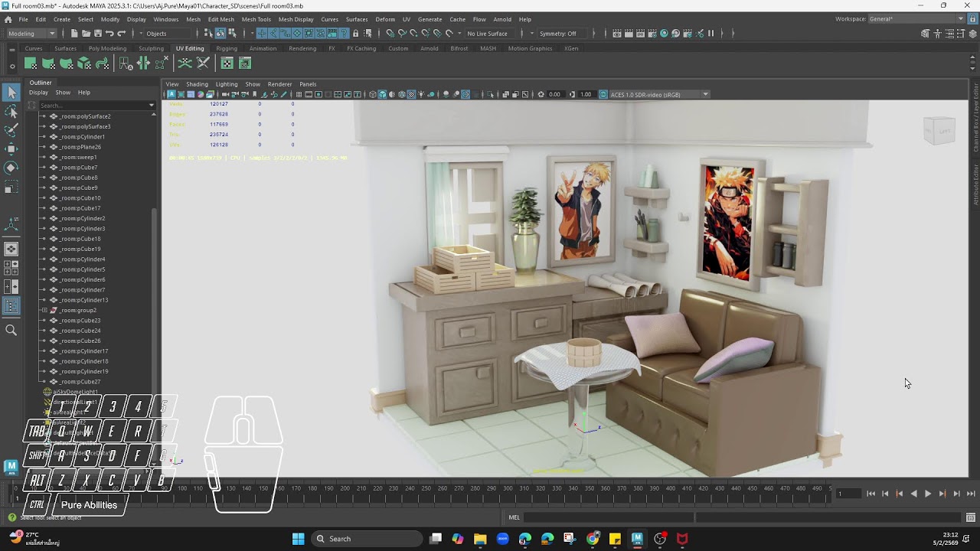Click the Outliner search field
980x551 pixels.
click(x=96, y=105)
